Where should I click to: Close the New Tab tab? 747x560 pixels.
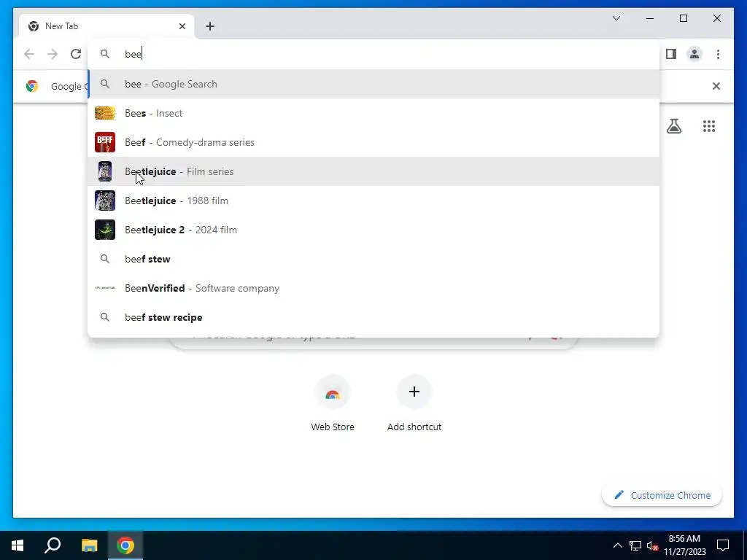click(182, 26)
